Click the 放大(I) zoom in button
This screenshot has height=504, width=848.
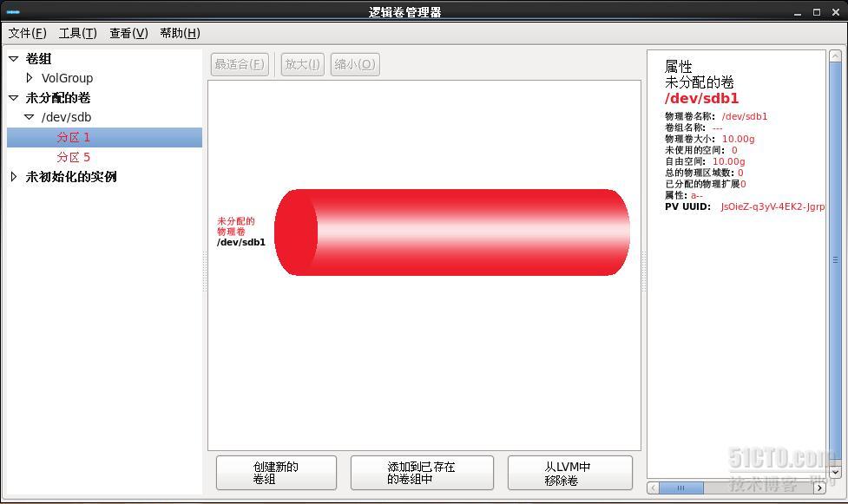tap(302, 64)
